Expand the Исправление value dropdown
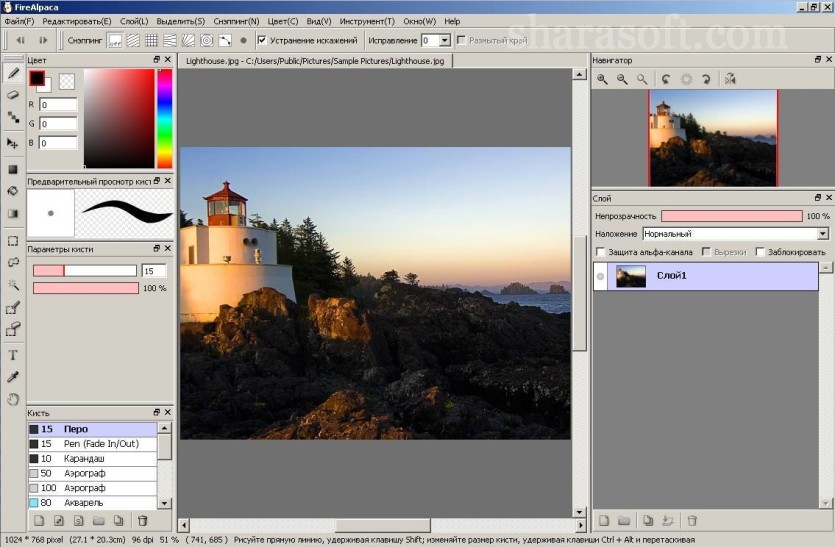This screenshot has height=547, width=835. [445, 40]
